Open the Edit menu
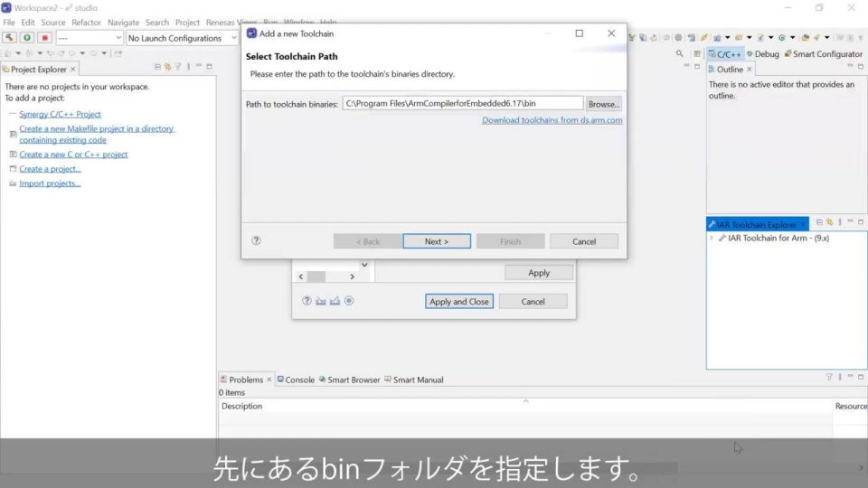Screen dimensions: 868x488 28,22
